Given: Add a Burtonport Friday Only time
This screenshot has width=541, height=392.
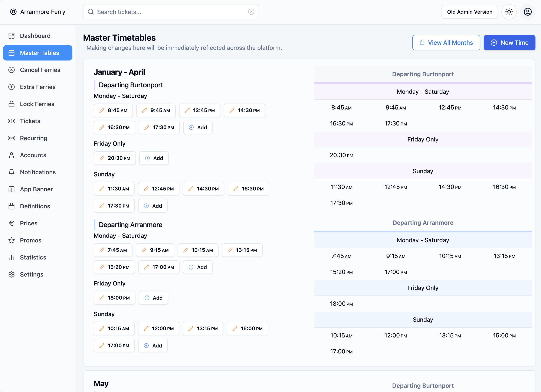Looking at the screenshot, I should tap(154, 158).
